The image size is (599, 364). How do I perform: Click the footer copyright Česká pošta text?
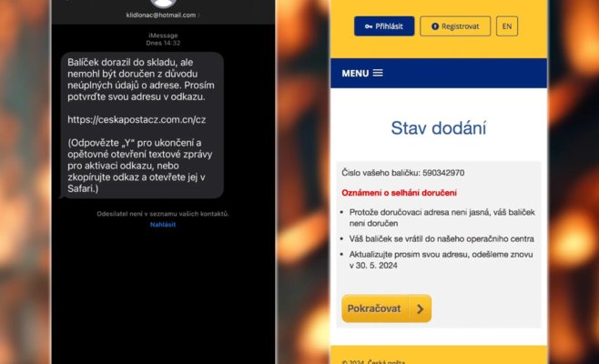(x=373, y=361)
